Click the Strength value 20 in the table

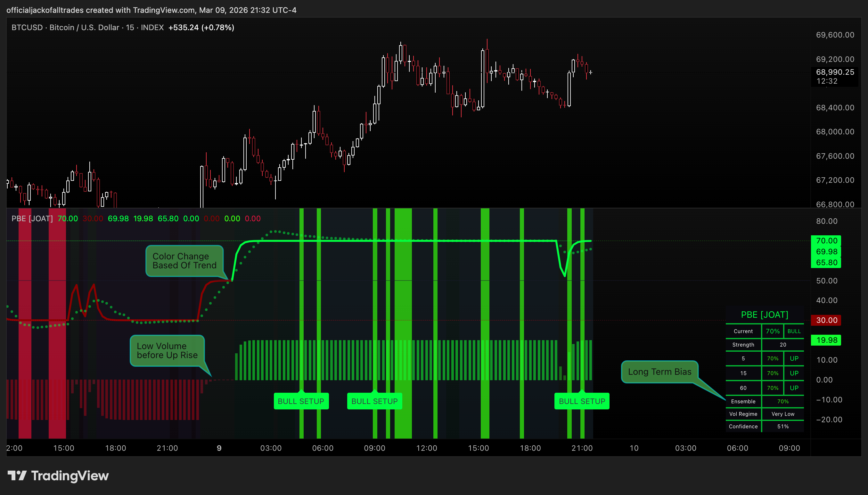pyautogui.click(x=783, y=345)
